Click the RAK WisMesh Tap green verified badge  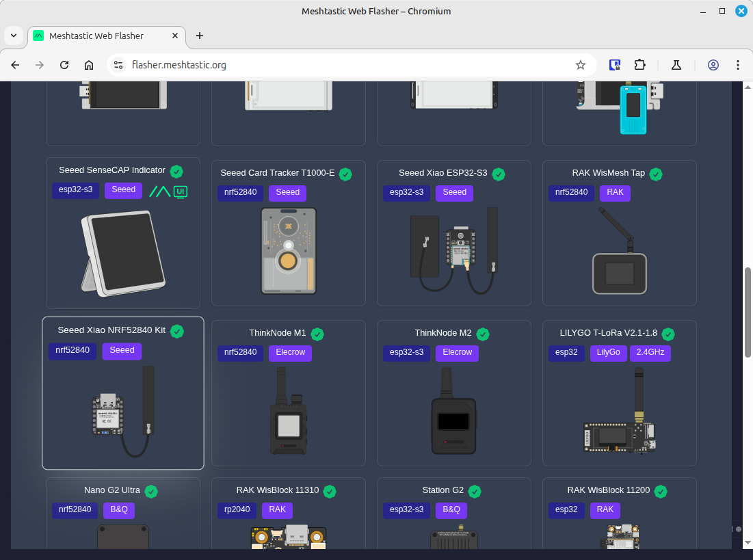[655, 174]
